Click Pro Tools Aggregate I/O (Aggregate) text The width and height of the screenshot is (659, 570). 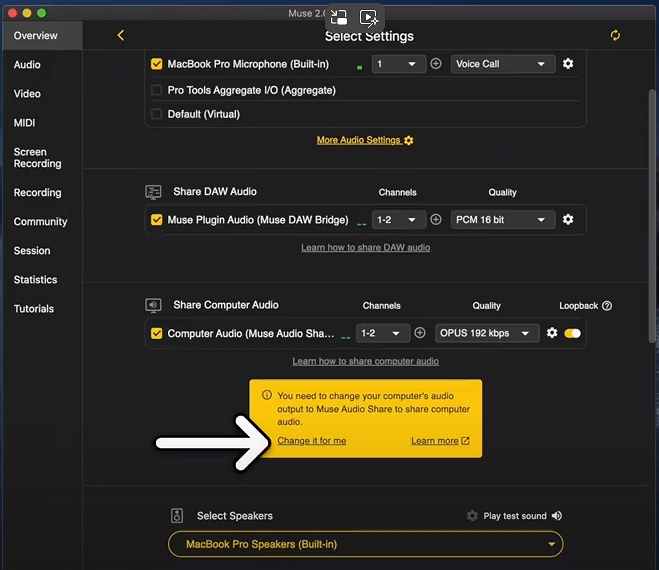point(251,90)
